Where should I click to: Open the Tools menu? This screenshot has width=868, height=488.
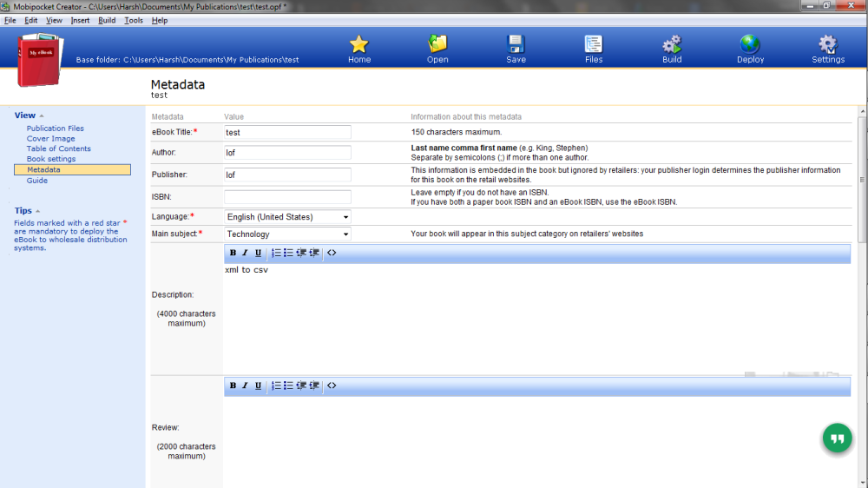click(x=134, y=21)
